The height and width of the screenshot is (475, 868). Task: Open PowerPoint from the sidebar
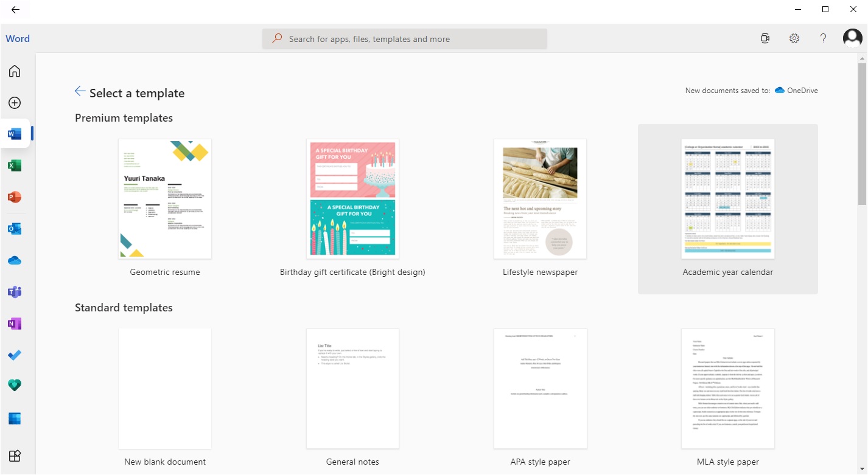[x=14, y=196]
